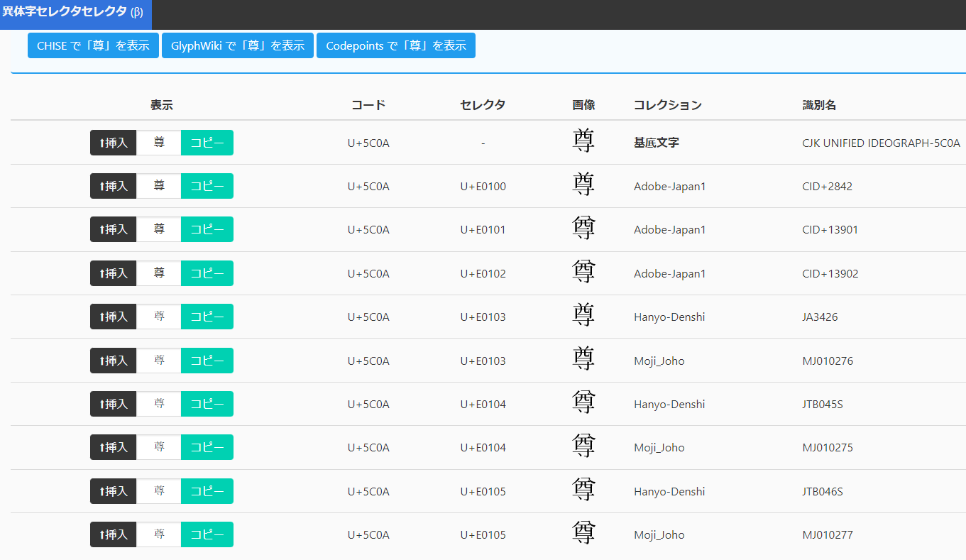The height and width of the screenshot is (560, 966).
Task: Click 挿入 in the CID+13901 row
Action: [x=114, y=229]
